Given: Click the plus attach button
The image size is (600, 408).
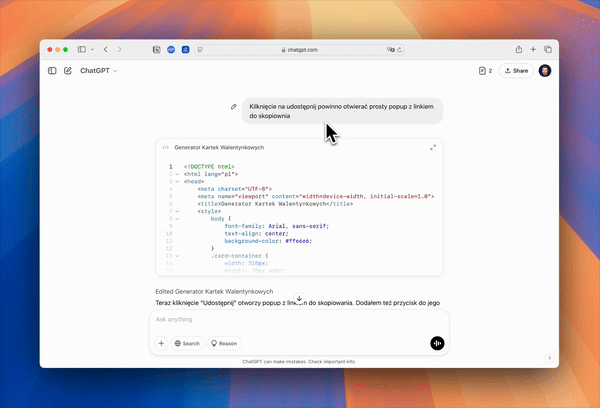Looking at the screenshot, I should (161, 343).
